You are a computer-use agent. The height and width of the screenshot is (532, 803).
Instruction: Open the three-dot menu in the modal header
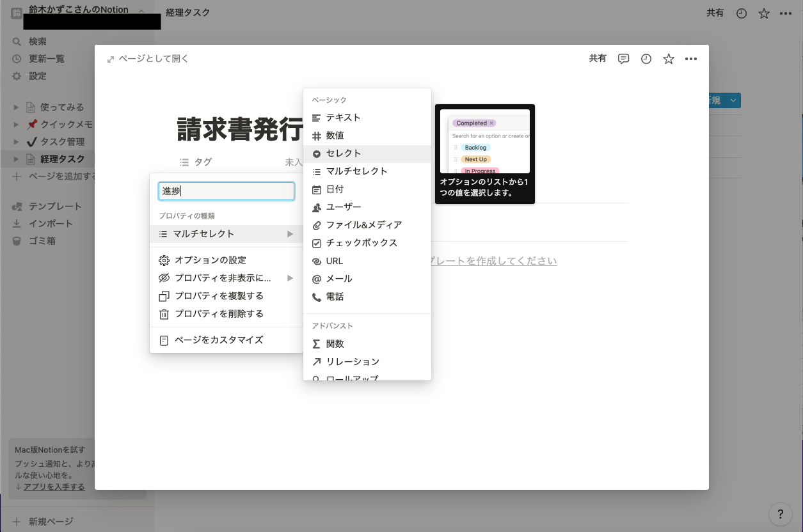click(x=690, y=59)
